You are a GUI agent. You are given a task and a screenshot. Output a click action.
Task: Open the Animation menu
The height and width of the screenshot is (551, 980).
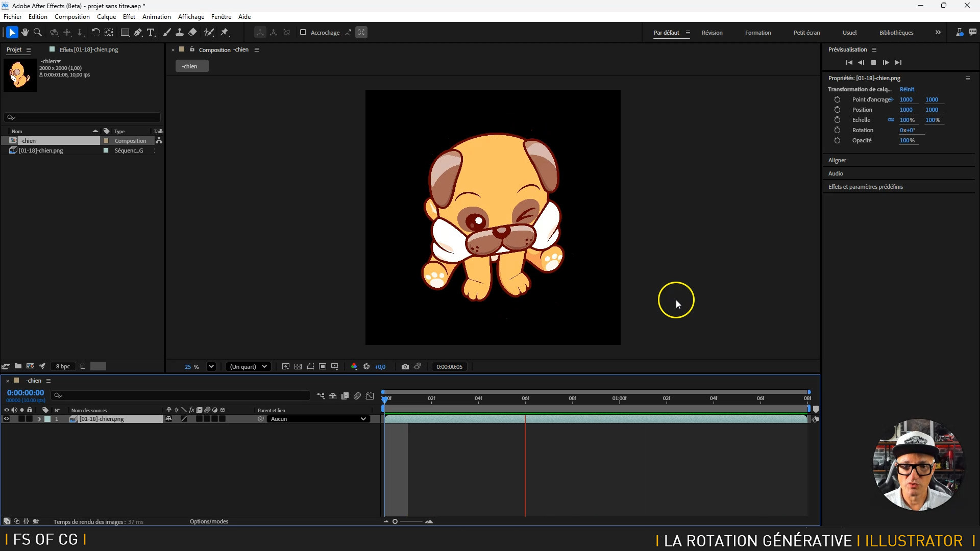tap(157, 16)
